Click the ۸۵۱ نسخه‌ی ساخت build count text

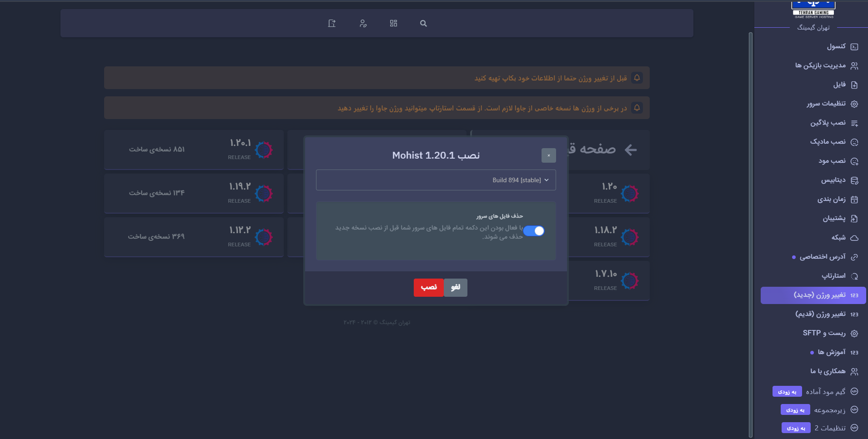coord(157,150)
